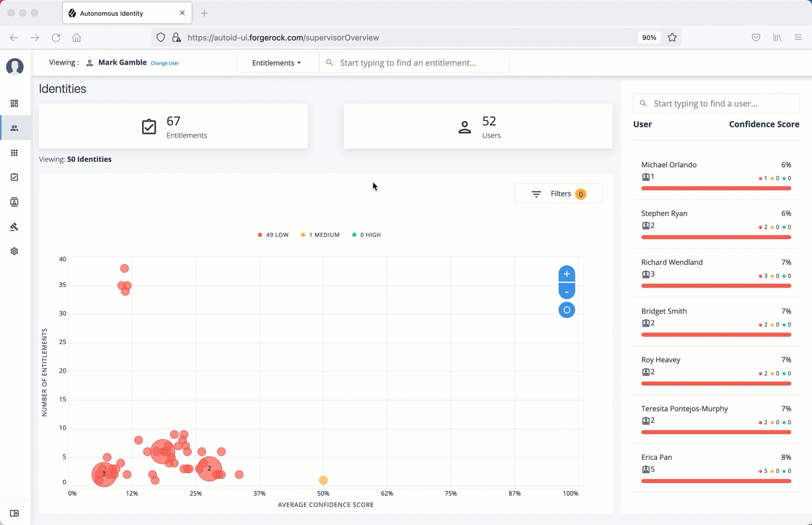Expand the Entitlements dropdown
The height and width of the screenshot is (525, 812).
tap(277, 63)
